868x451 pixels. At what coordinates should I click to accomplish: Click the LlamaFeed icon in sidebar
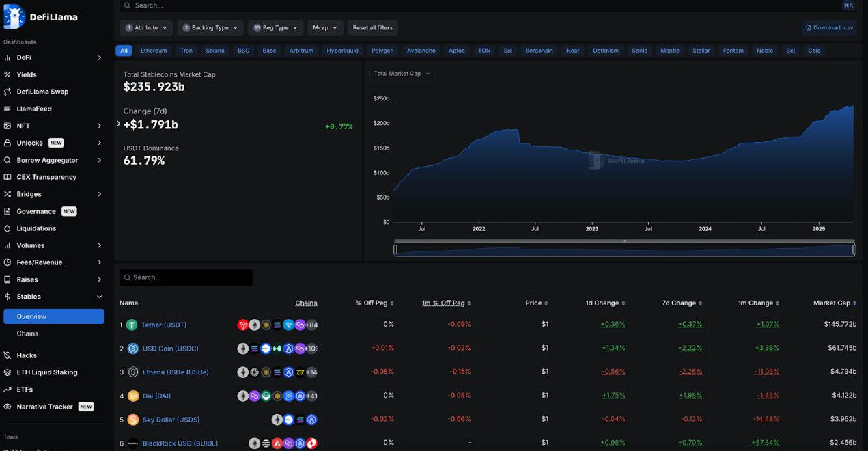8,109
